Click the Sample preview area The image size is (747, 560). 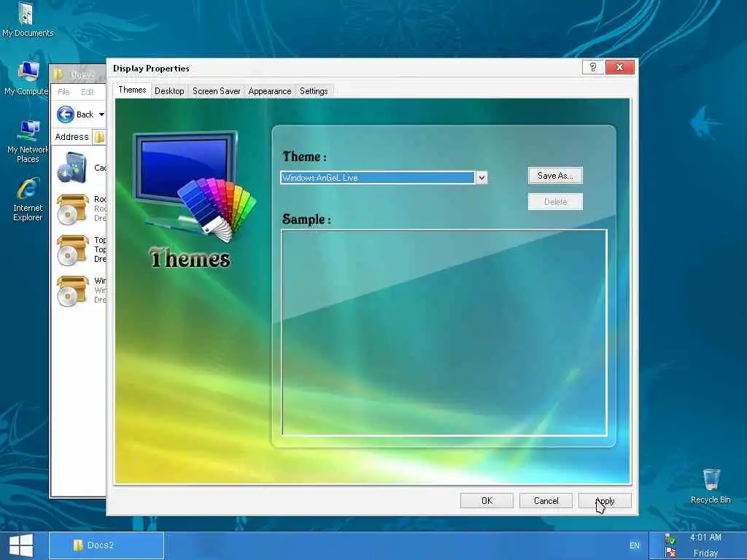tap(444, 332)
